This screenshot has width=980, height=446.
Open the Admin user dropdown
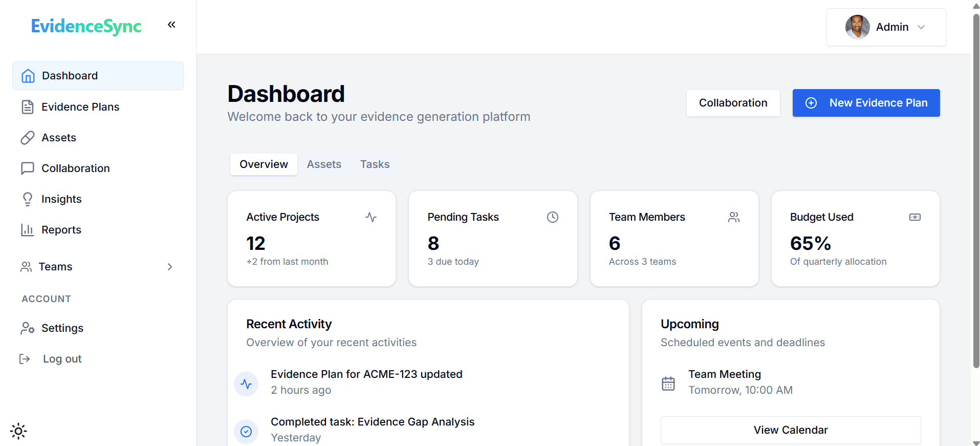pos(886,27)
